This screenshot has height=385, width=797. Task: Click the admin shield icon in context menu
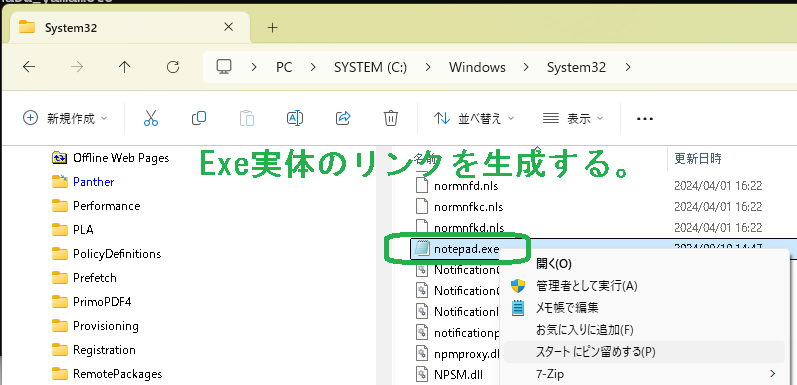pos(517,286)
